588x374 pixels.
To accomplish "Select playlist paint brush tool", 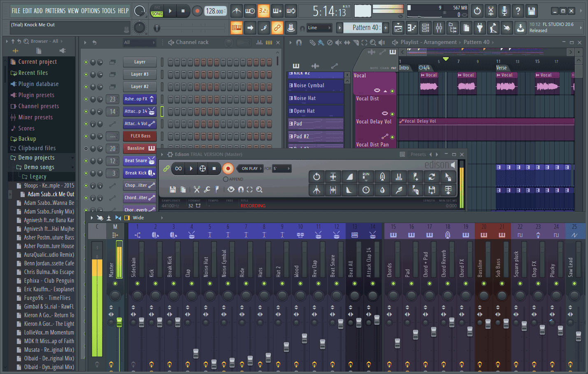I will pyautogui.click(x=321, y=42).
